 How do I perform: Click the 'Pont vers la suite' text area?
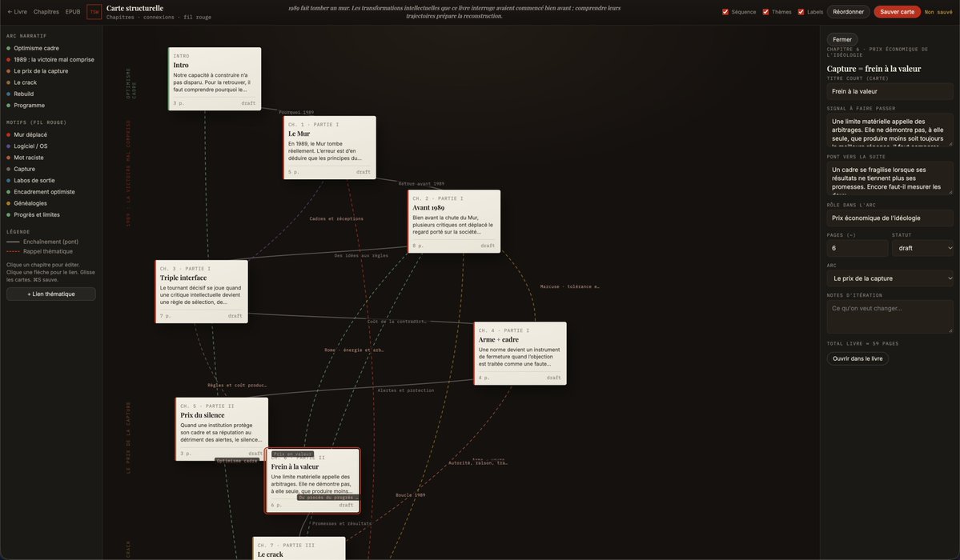890,178
